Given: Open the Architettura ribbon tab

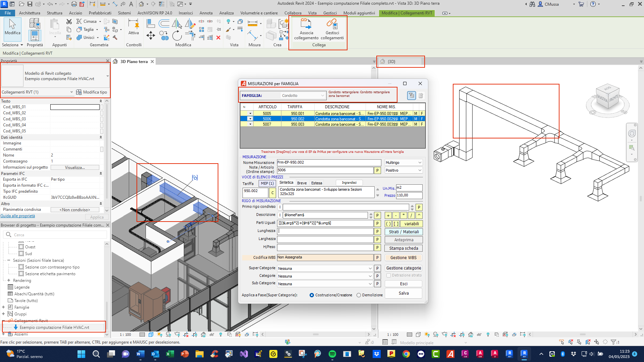Looking at the screenshot, I should 30,13.
